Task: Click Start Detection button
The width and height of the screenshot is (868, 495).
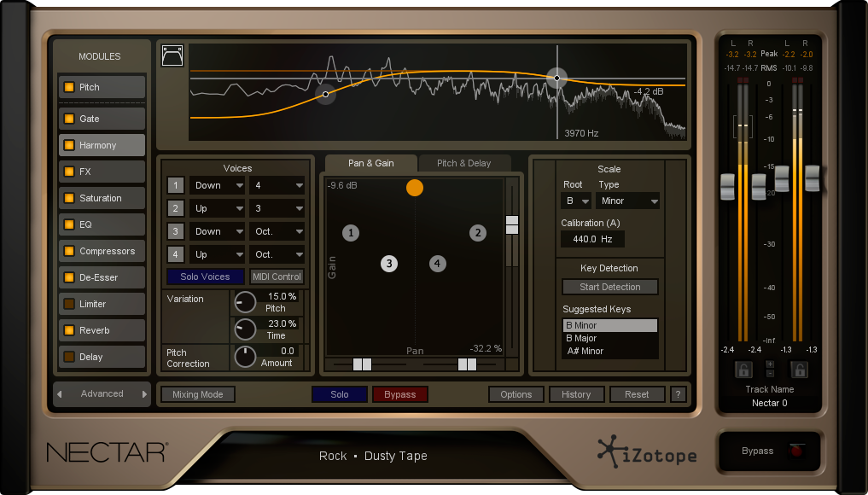Action: (610, 287)
